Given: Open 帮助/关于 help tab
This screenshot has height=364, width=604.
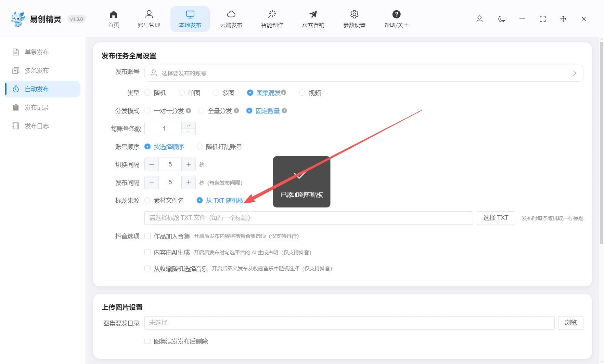Looking at the screenshot, I should tap(396, 19).
